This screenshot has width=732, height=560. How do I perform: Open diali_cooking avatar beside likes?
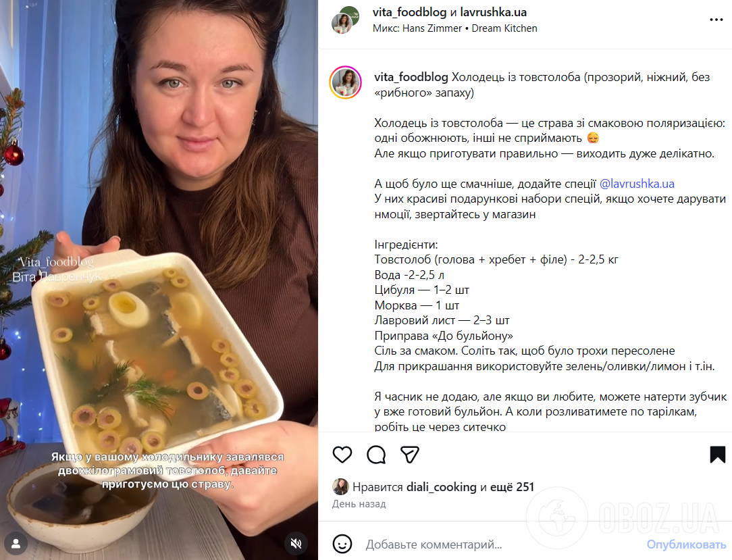click(340, 486)
